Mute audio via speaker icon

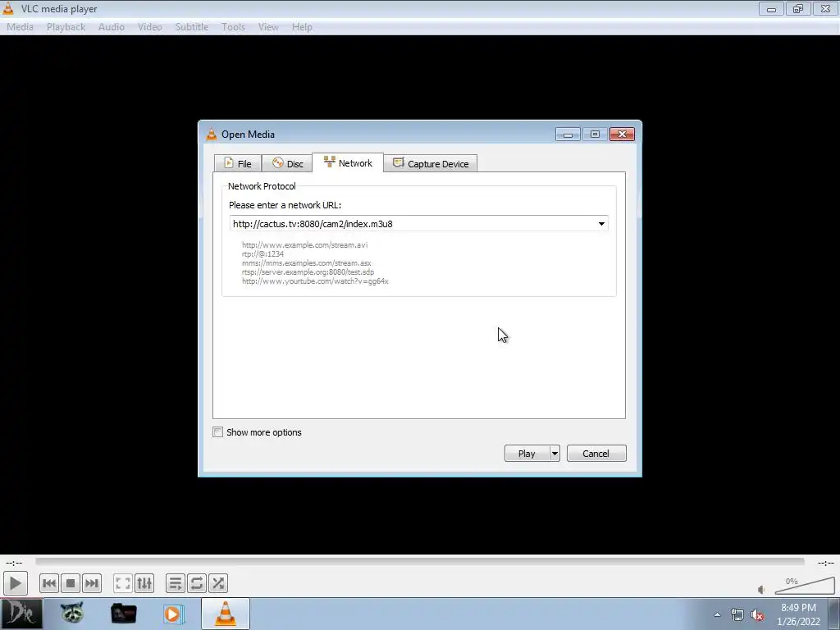point(761,589)
